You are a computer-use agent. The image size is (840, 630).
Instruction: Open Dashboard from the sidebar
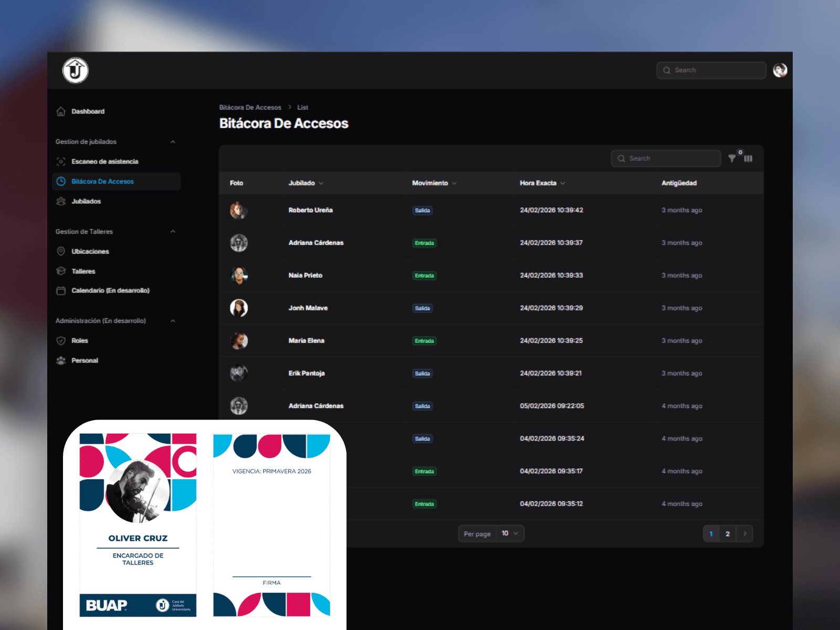click(x=117, y=111)
